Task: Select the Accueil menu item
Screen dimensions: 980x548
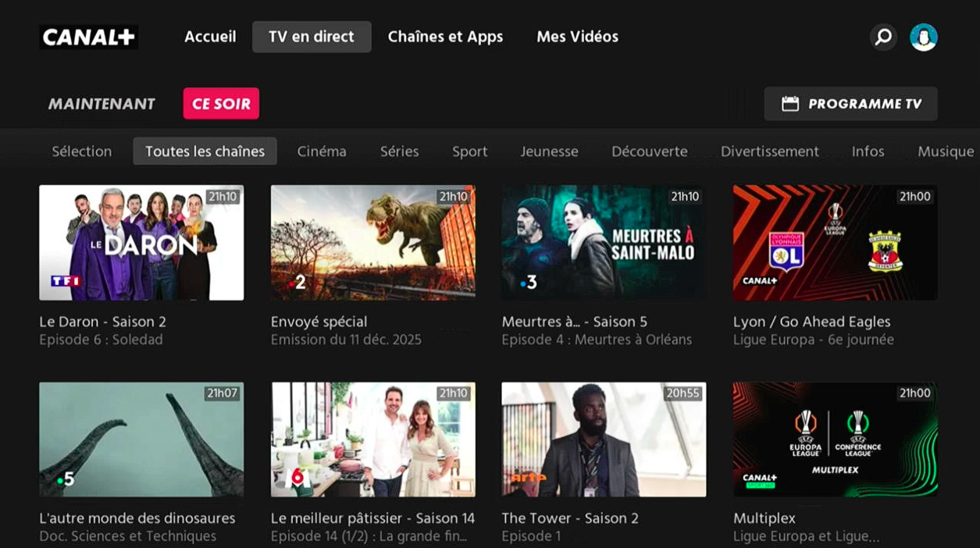Action: [210, 37]
